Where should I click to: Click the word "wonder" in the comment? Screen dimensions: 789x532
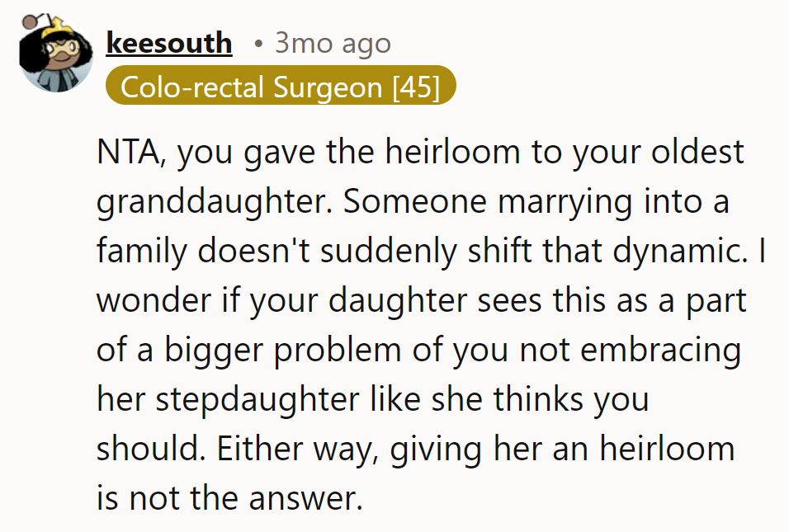click(152, 301)
